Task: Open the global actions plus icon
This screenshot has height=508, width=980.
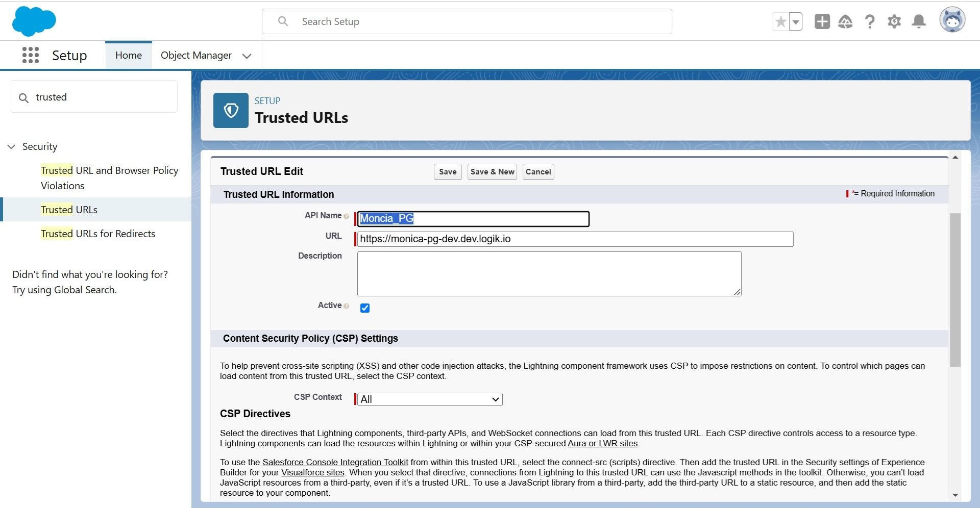Action: point(822,21)
